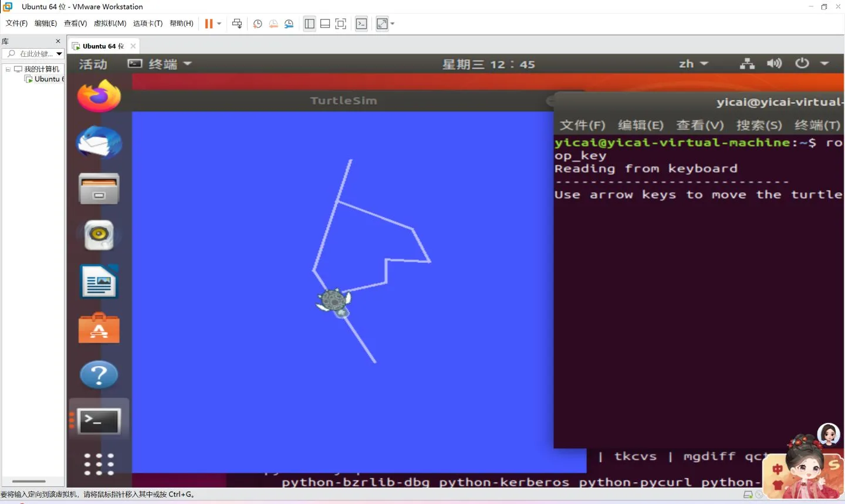Show applications grid from the dock
The width and height of the screenshot is (845, 504).
click(x=99, y=464)
